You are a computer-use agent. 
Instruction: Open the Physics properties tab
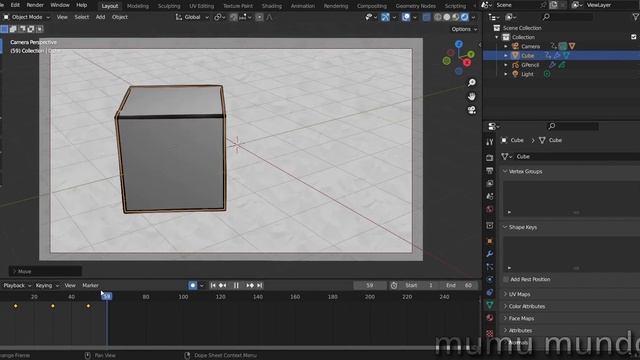pyautogui.click(x=490, y=280)
